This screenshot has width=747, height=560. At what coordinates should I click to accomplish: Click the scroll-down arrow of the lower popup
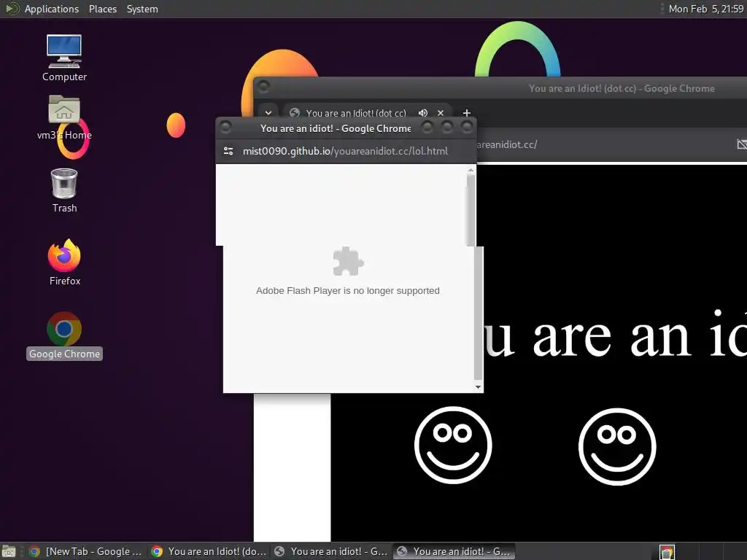(479, 387)
